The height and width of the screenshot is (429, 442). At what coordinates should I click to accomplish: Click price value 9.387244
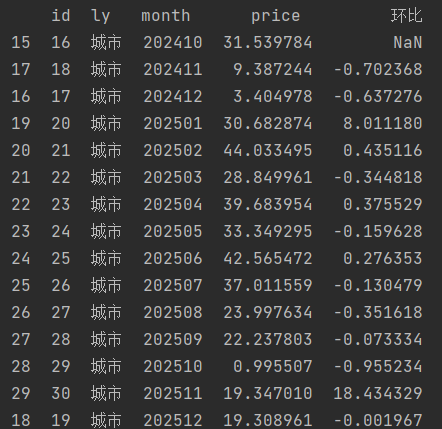[273, 70]
